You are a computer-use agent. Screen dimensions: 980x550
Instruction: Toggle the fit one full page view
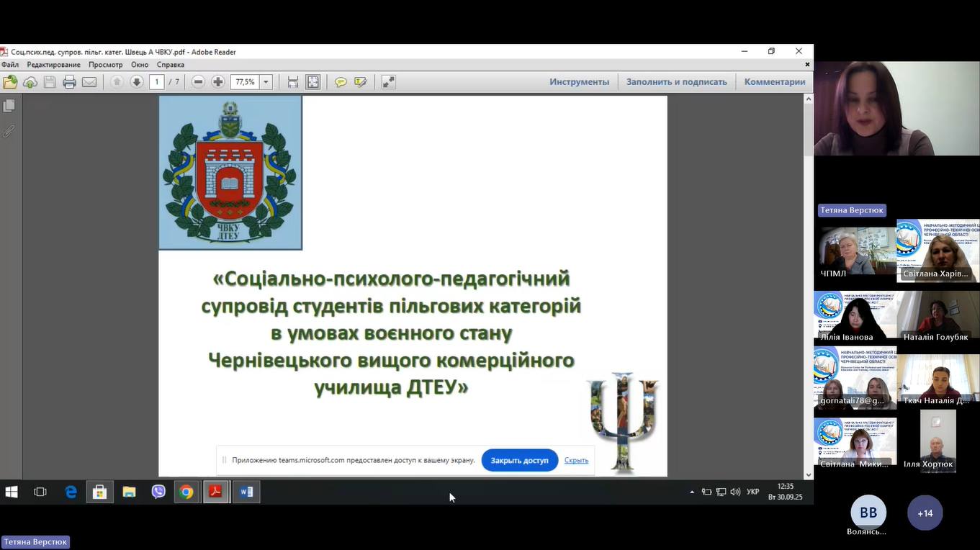[313, 82]
